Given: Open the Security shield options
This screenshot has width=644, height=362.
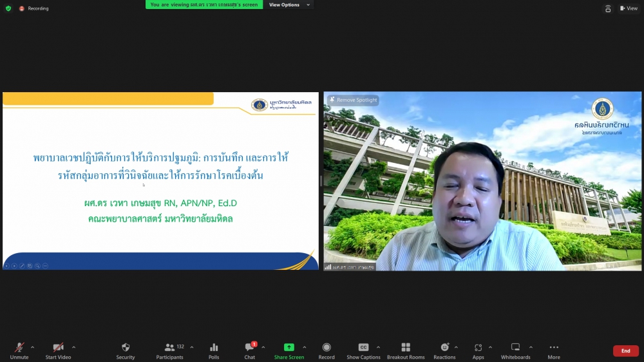Looking at the screenshot, I should [126, 350].
